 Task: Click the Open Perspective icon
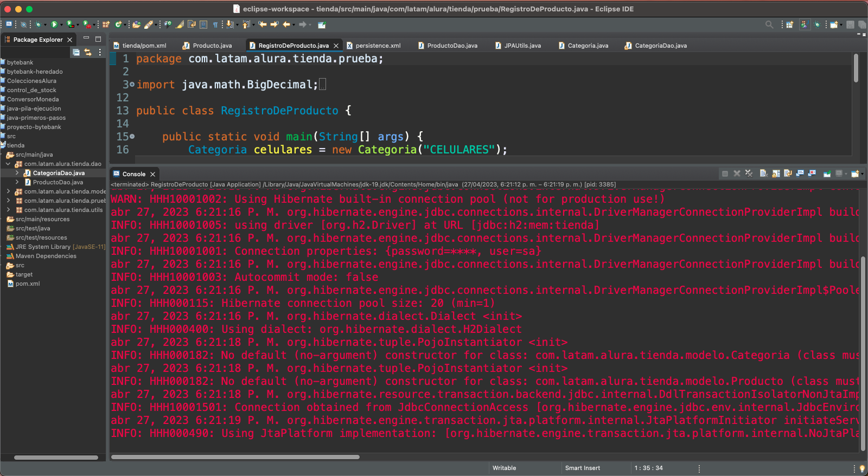790,24
